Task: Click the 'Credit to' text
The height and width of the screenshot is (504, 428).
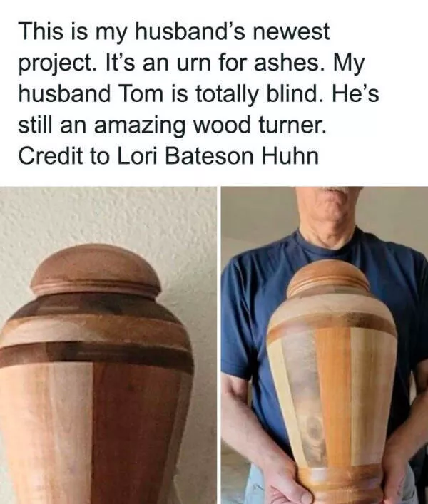Action: (x=64, y=155)
